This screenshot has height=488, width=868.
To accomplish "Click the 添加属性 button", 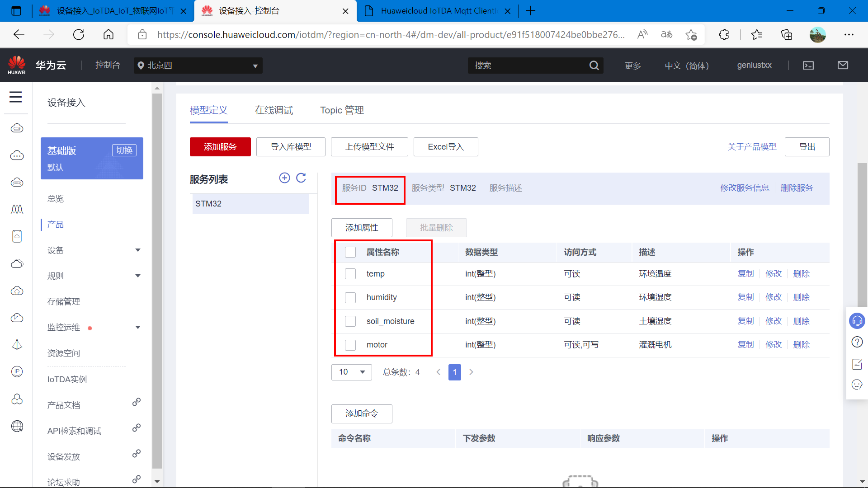I will 362,228.
